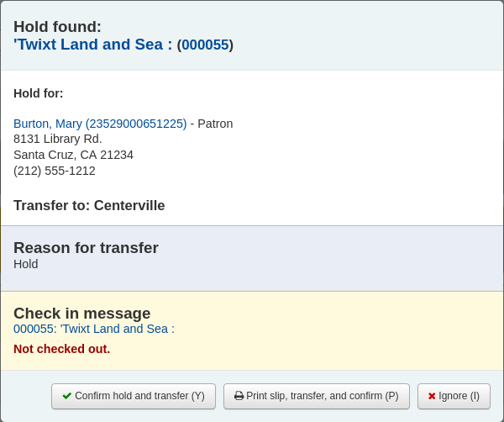This screenshot has height=422, width=504.
Task: Confirm hold and transfer (Y)
Action: 134,396
